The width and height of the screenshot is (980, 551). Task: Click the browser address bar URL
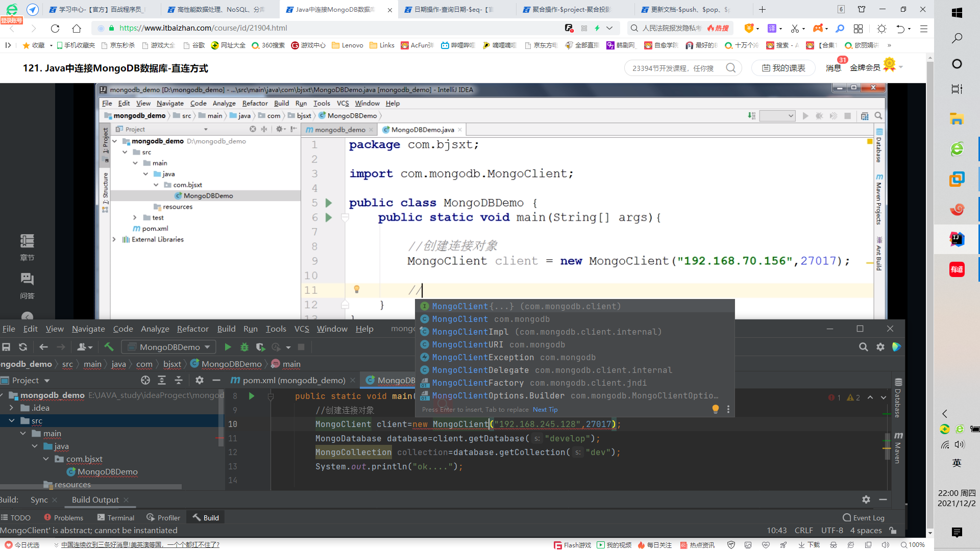(203, 28)
